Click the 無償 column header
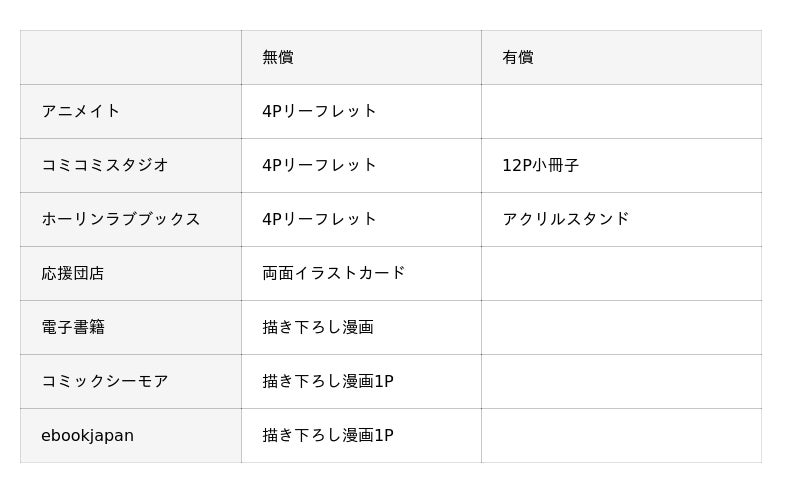The image size is (800, 493). pos(278,58)
